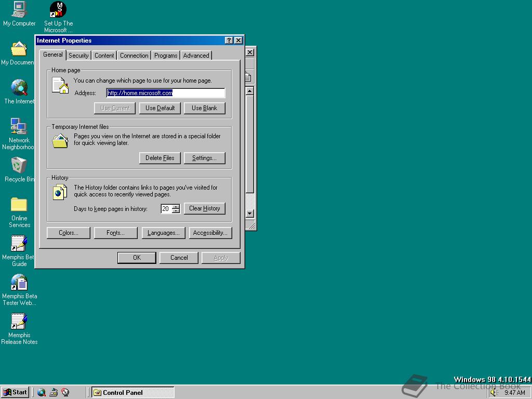Click the Control Panel scrollbar down arrow

(250, 214)
